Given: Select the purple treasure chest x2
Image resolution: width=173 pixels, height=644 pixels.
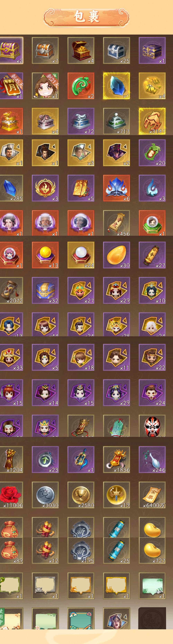Looking at the screenshot, I should point(11,50).
